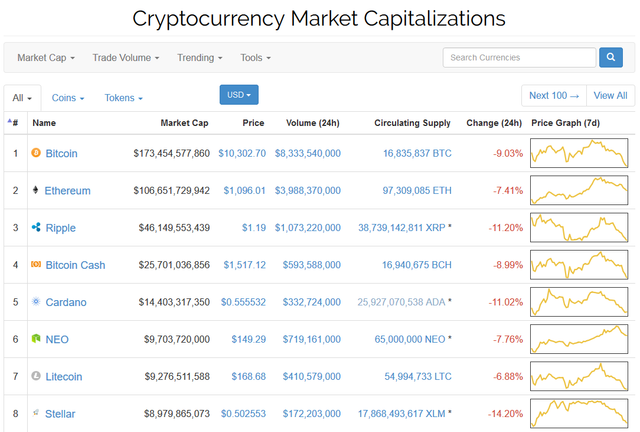640x432 pixels.
Task: Switch to the Tokens tab
Action: point(124,98)
